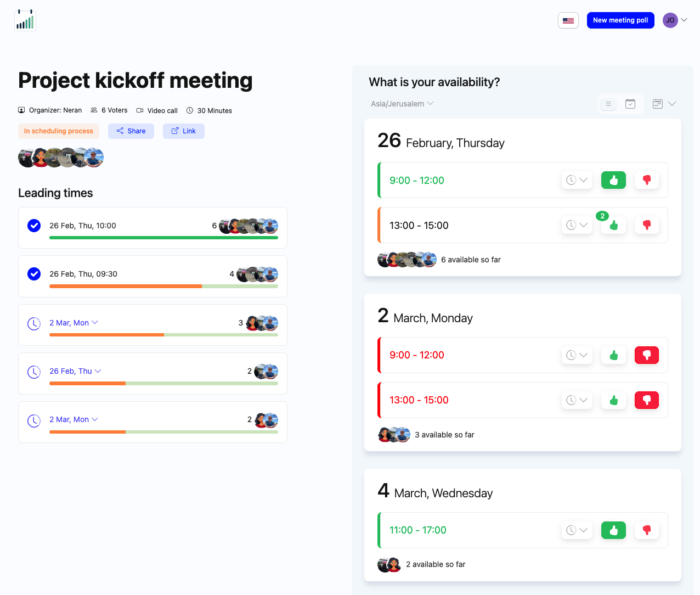This screenshot has height=595, width=700.
Task: Thumbs down the 13:00 - 15:00 slot on March 2
Action: point(647,400)
